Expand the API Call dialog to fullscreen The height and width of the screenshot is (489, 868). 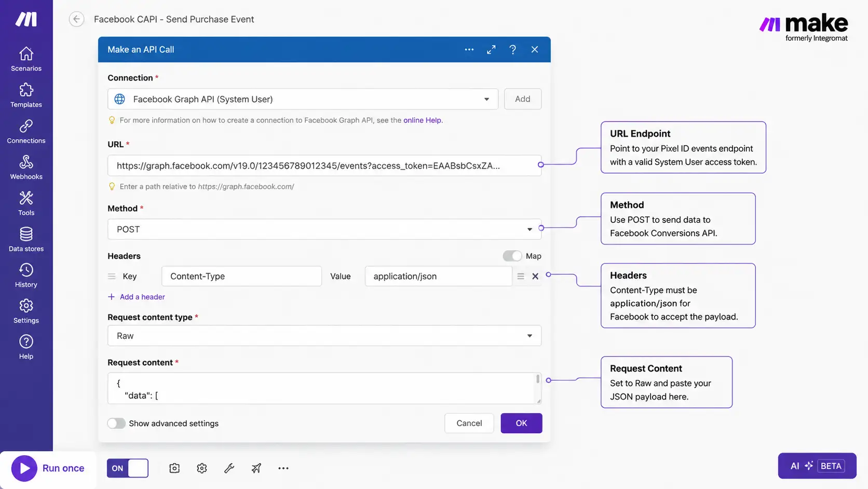point(491,49)
